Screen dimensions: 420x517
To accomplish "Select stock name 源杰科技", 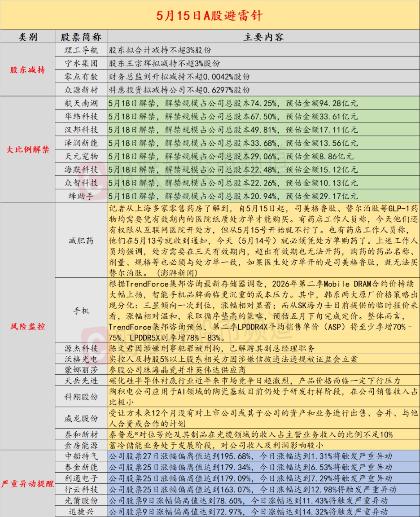I will point(81,348).
